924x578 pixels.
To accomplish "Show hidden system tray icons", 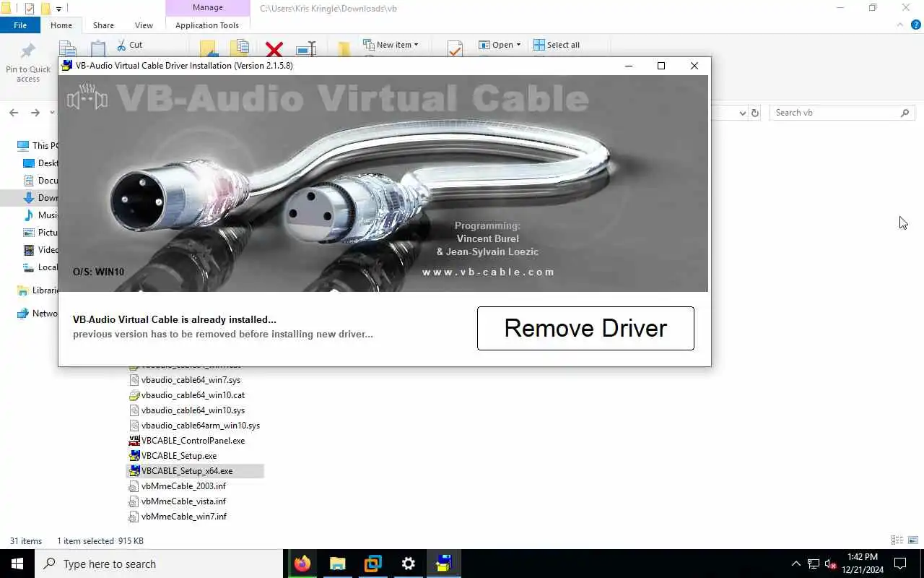I will tap(796, 564).
